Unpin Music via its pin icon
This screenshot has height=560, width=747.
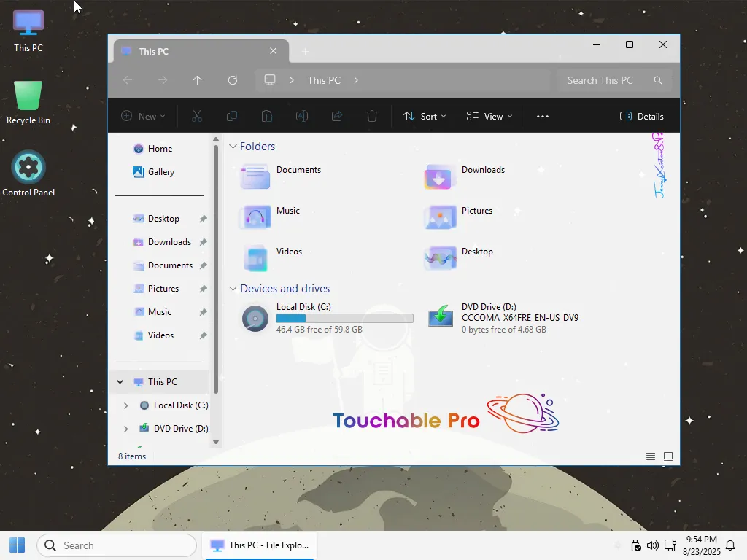click(x=203, y=312)
